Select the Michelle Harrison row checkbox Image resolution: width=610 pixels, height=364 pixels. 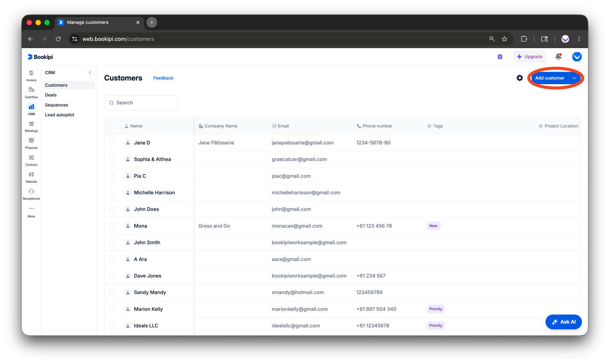coord(112,193)
